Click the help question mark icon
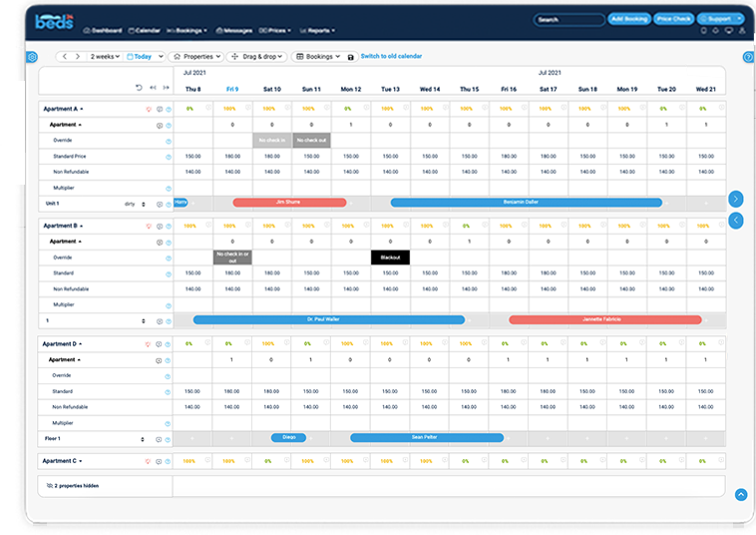This screenshot has width=756, height=535. (x=748, y=57)
